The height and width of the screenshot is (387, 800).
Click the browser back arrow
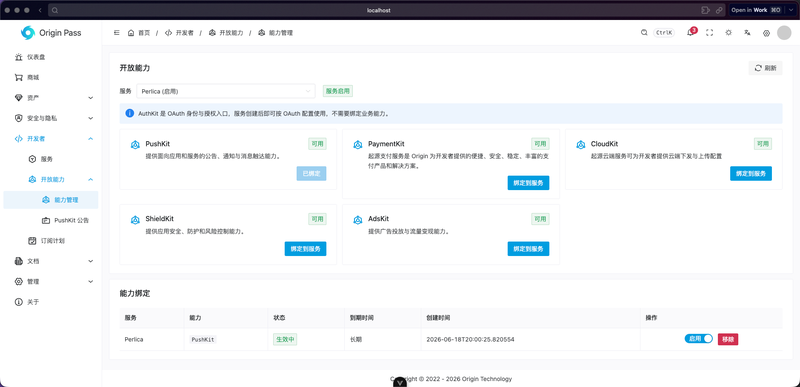pyautogui.click(x=40, y=10)
